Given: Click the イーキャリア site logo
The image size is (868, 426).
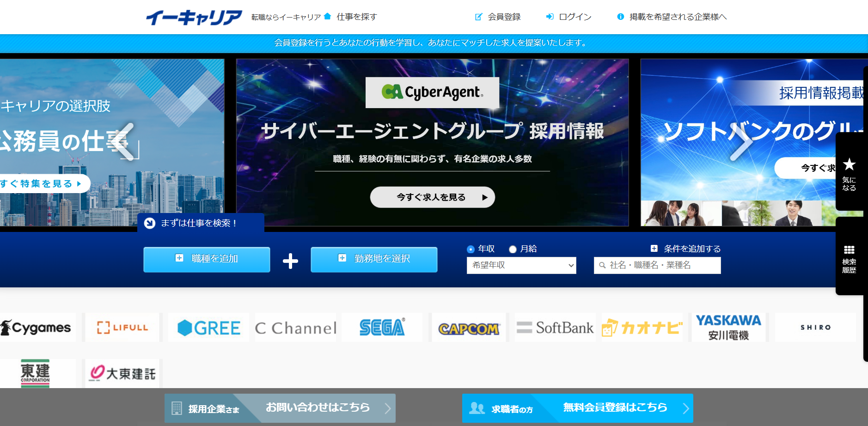Looking at the screenshot, I should point(194,17).
